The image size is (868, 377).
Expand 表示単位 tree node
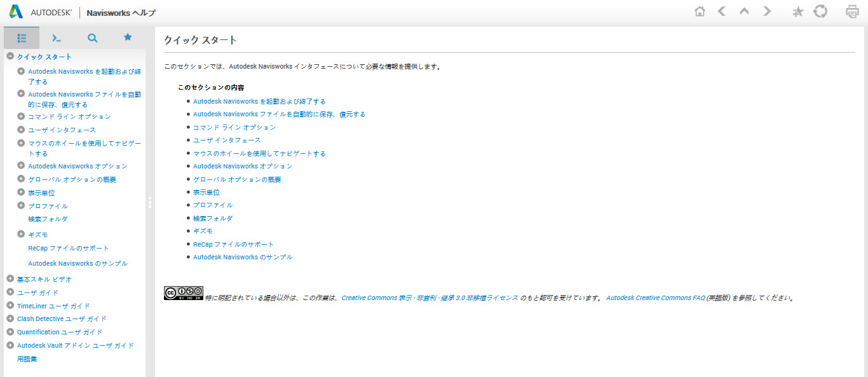coord(21,192)
